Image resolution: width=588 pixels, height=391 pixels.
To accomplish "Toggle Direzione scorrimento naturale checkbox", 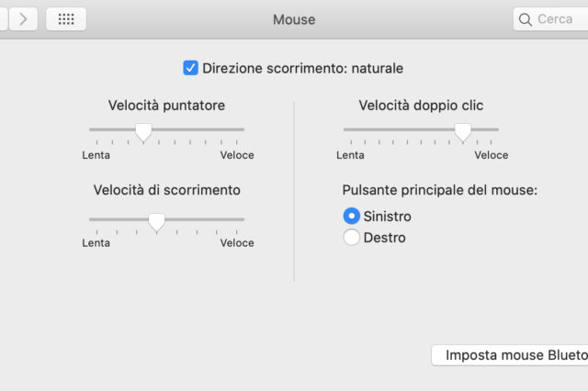I will 191,68.
